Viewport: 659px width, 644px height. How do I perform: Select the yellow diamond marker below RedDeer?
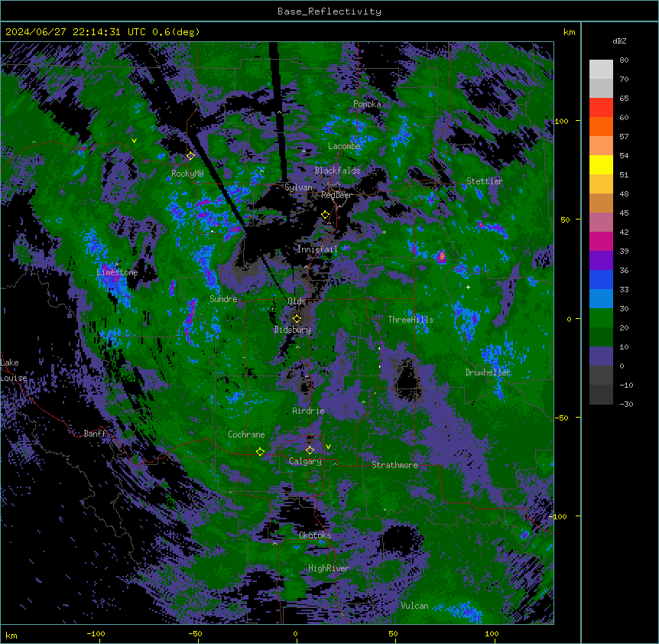(326, 215)
